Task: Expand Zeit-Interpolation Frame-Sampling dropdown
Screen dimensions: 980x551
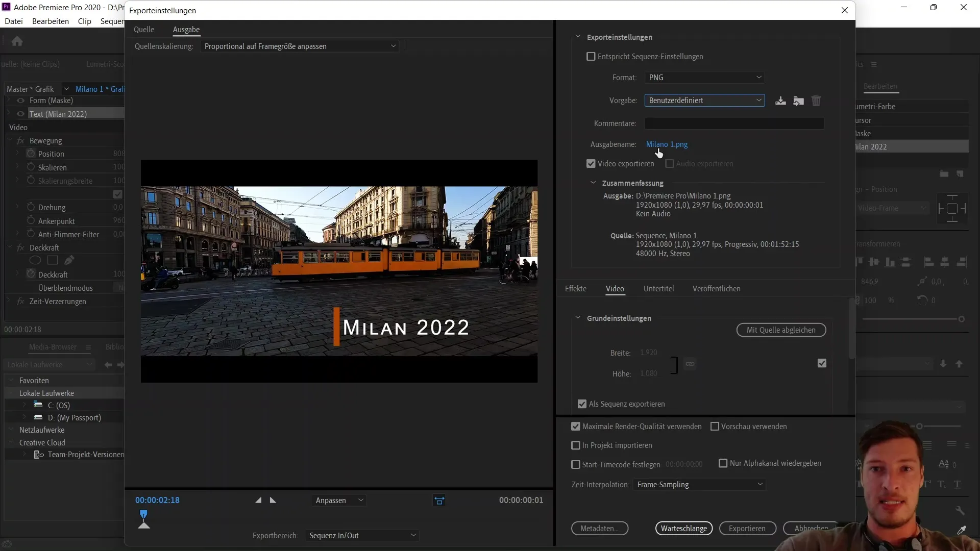Action: [700, 484]
